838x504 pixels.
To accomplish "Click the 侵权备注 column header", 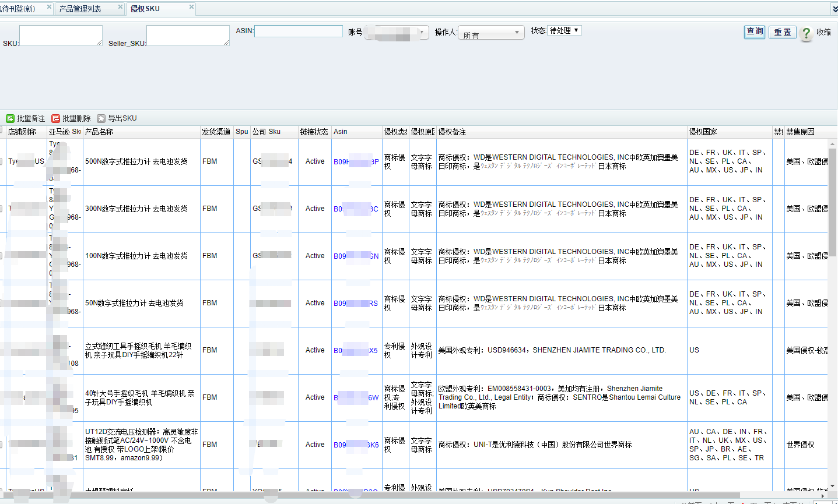I will click(x=562, y=132).
